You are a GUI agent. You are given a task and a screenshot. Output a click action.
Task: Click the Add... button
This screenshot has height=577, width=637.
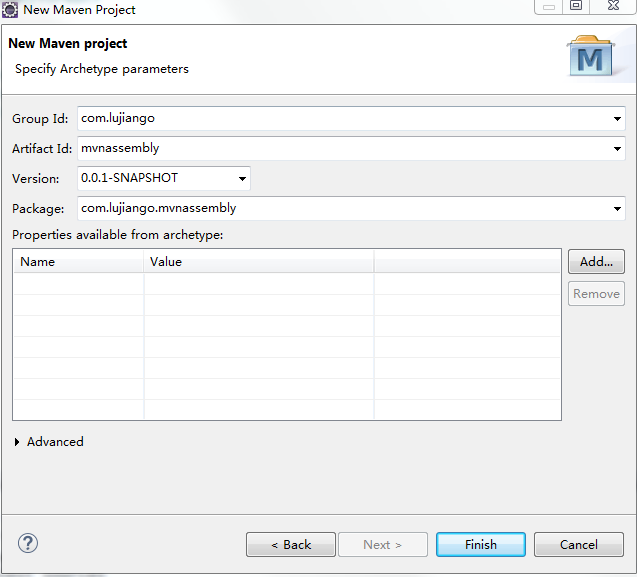pyautogui.click(x=596, y=262)
